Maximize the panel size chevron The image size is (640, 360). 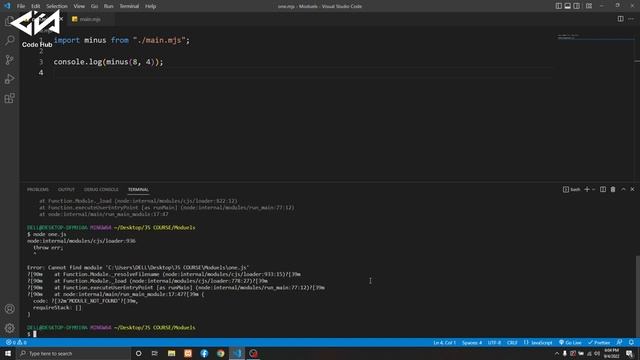[623, 189]
